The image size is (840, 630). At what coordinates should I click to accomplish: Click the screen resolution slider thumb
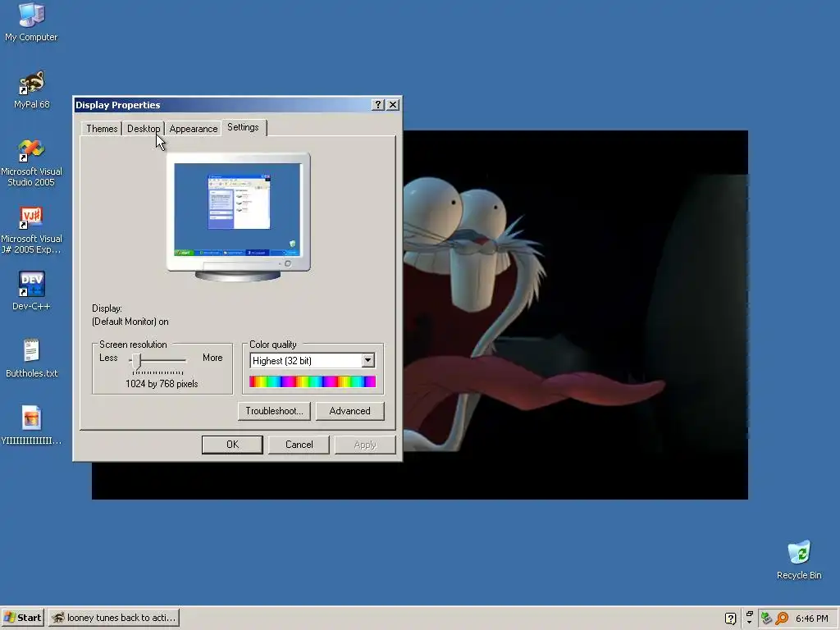(137, 362)
